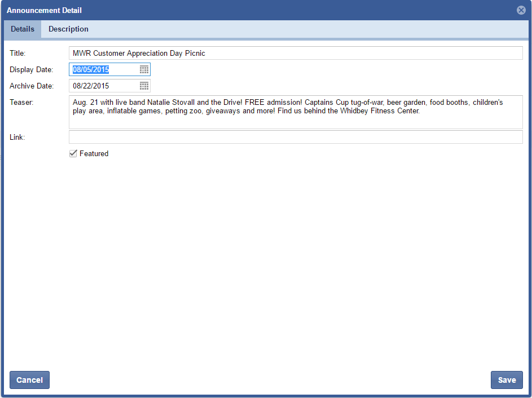Click the "Display Date:" label
The width and height of the screenshot is (532, 398).
pos(31,69)
